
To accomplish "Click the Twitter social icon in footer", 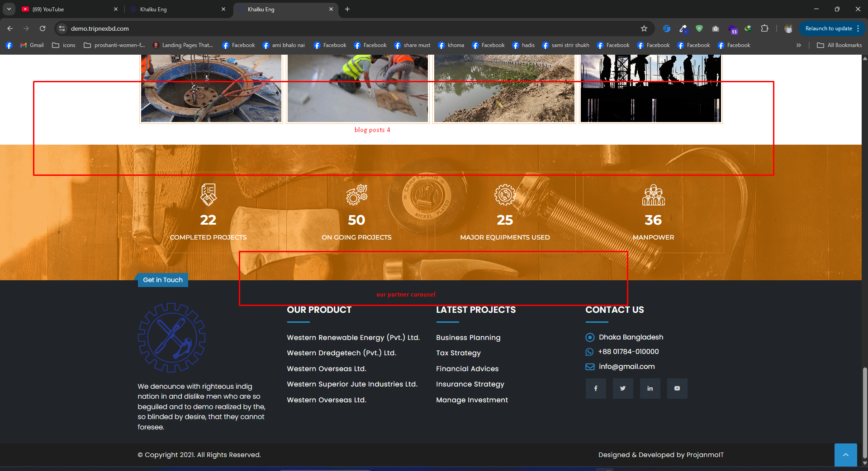I will pos(622,388).
